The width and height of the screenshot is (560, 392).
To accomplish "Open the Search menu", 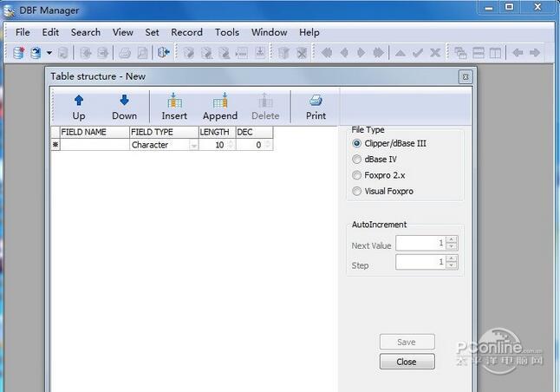I will click(86, 32).
